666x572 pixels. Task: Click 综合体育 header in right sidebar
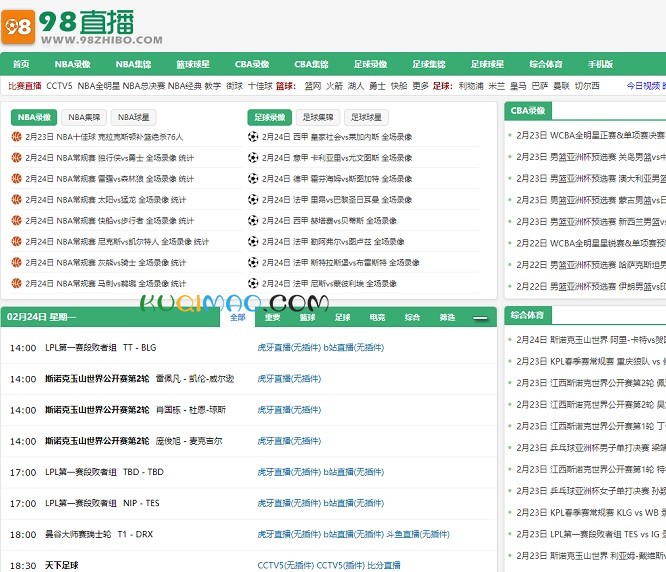tap(528, 315)
